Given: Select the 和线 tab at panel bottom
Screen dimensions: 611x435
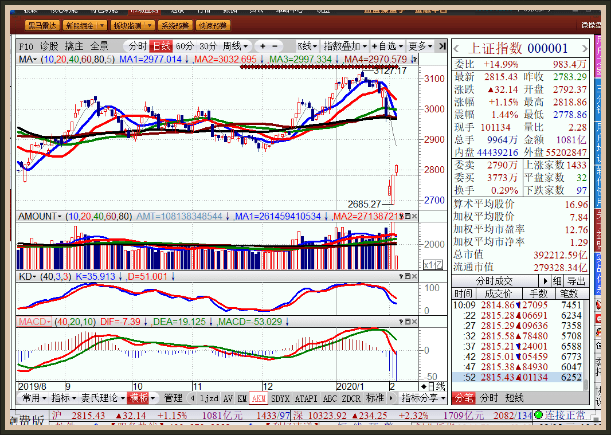Looking at the screenshot, I should click(x=514, y=398).
